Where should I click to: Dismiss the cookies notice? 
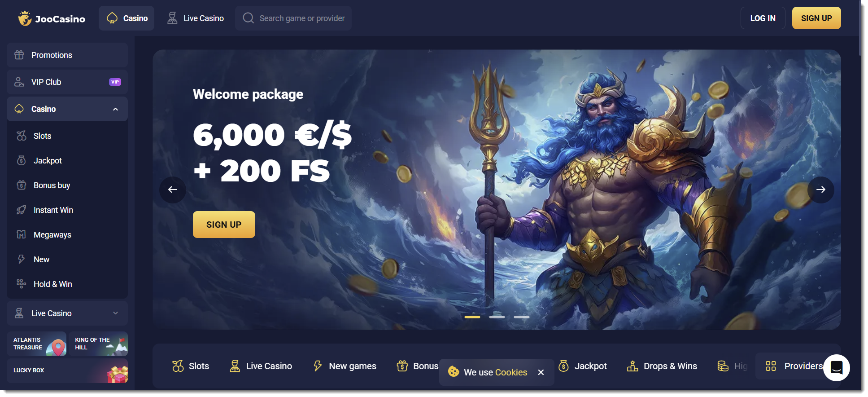541,372
